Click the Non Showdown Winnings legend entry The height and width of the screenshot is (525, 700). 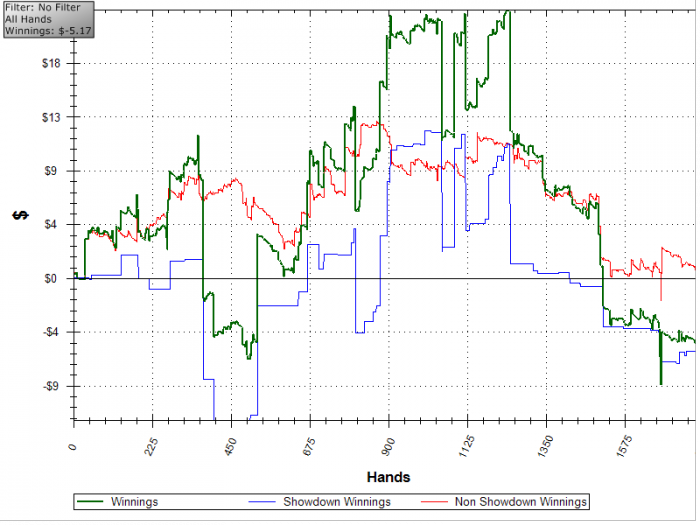(504, 502)
